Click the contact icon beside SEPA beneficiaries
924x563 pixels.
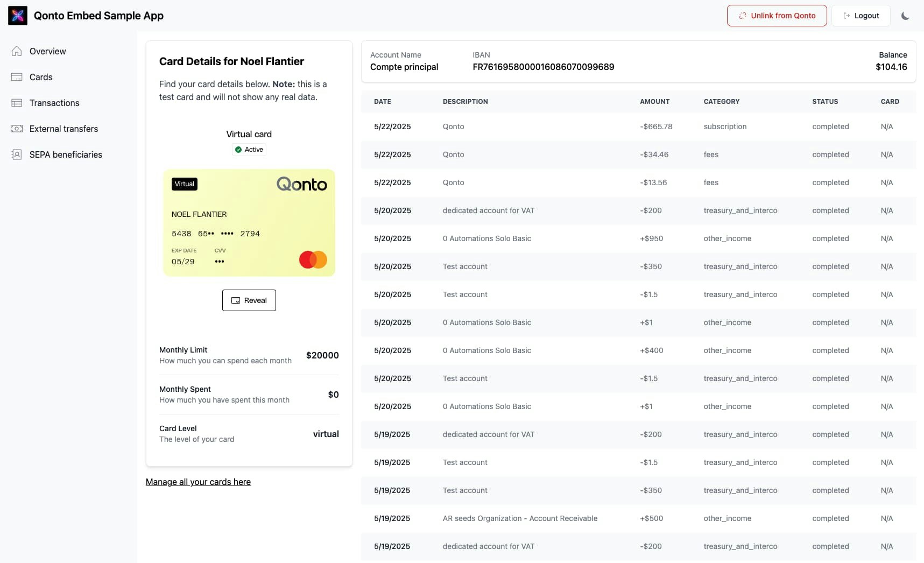point(17,154)
